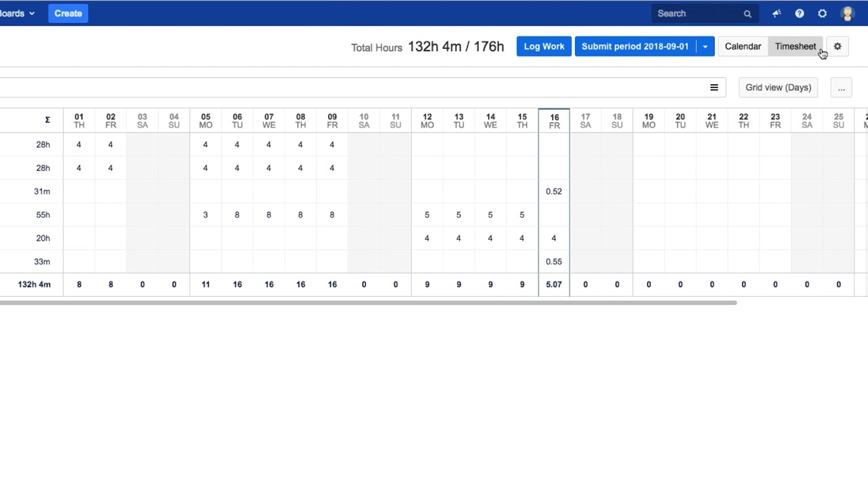Screen dimensions: 868x488
Task: Open the Grid view (Days) selector
Action: coord(778,87)
